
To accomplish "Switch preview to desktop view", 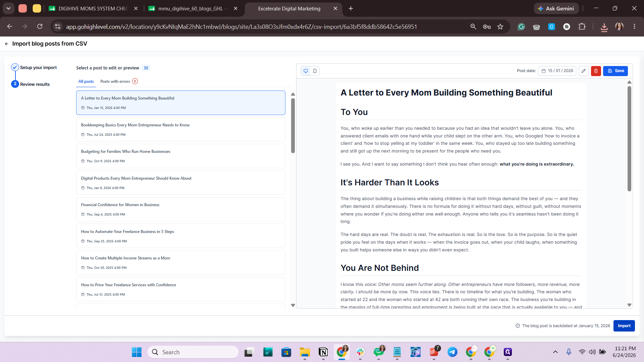I will click(x=306, y=71).
